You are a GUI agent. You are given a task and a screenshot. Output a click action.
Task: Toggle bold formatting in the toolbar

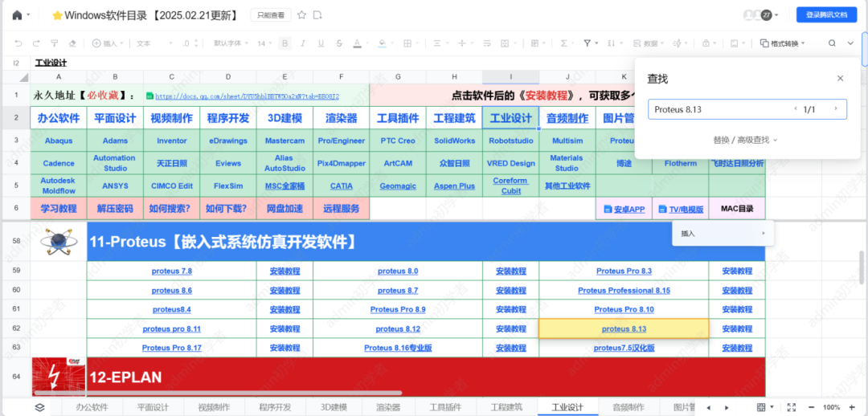click(285, 43)
